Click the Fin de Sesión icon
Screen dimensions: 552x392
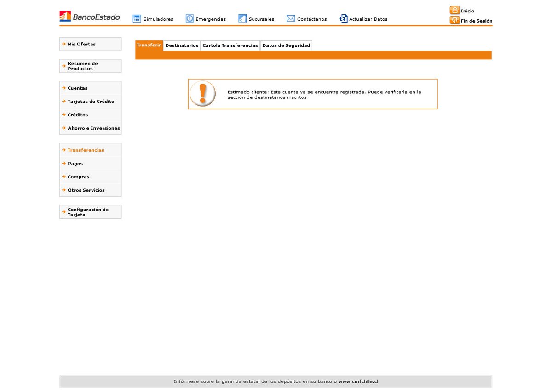coord(455,20)
